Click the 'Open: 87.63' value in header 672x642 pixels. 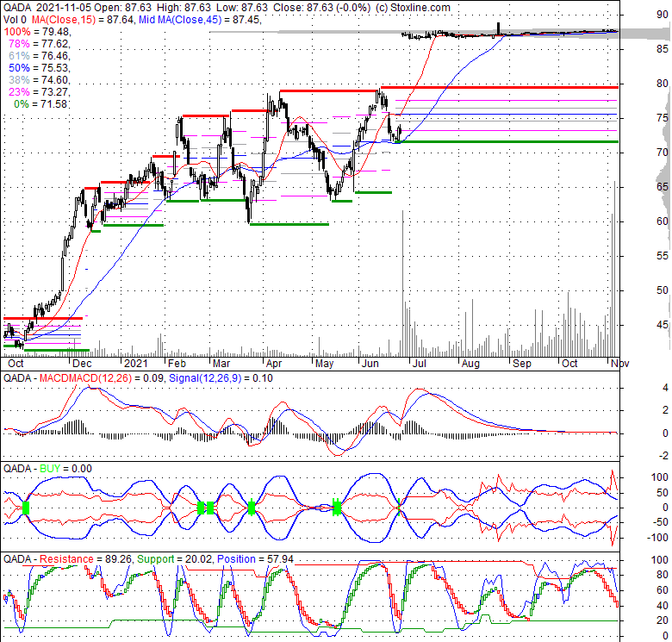[122, 8]
